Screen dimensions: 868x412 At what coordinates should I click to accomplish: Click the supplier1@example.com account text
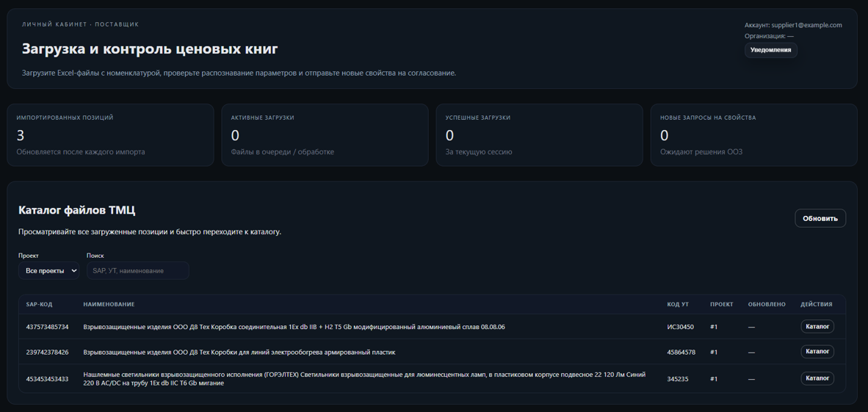point(806,25)
